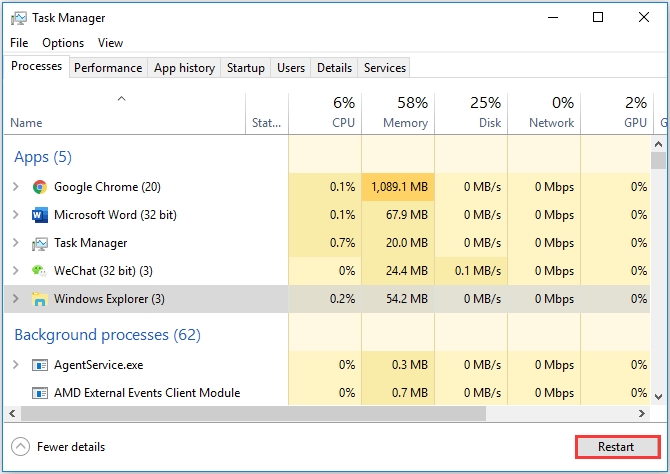Switch to the Details tab
This screenshot has height=474, width=670.
pos(335,68)
